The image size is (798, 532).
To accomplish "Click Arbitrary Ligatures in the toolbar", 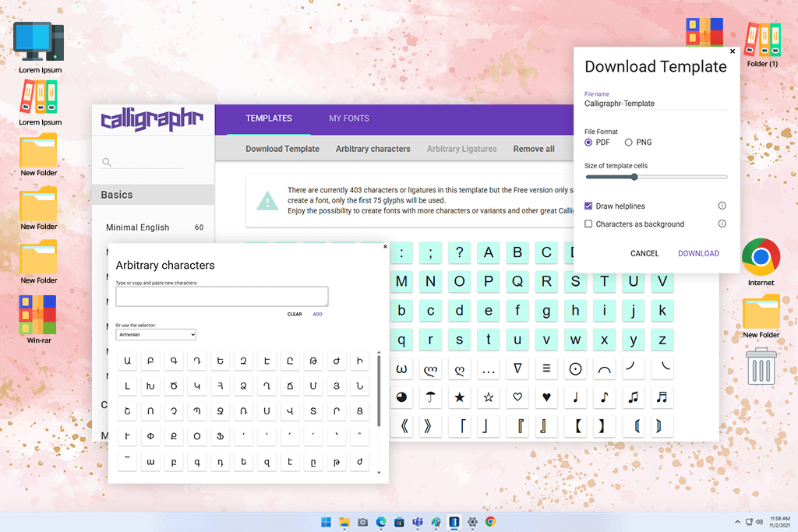I will pyautogui.click(x=461, y=149).
